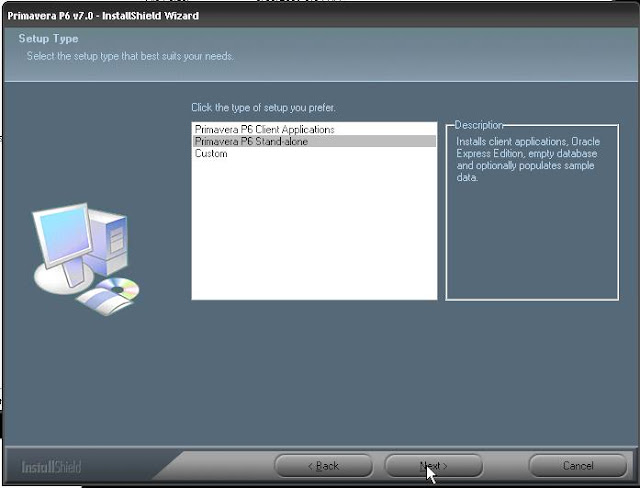Proceed with the Next button
Image resolution: width=640 pixels, height=488 pixels.
click(433, 466)
